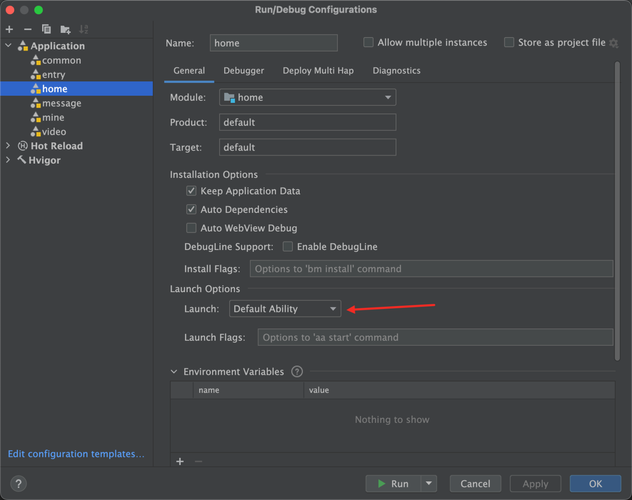This screenshot has width=632, height=500.
Task: Click the Install Flags input field
Action: pos(431,269)
